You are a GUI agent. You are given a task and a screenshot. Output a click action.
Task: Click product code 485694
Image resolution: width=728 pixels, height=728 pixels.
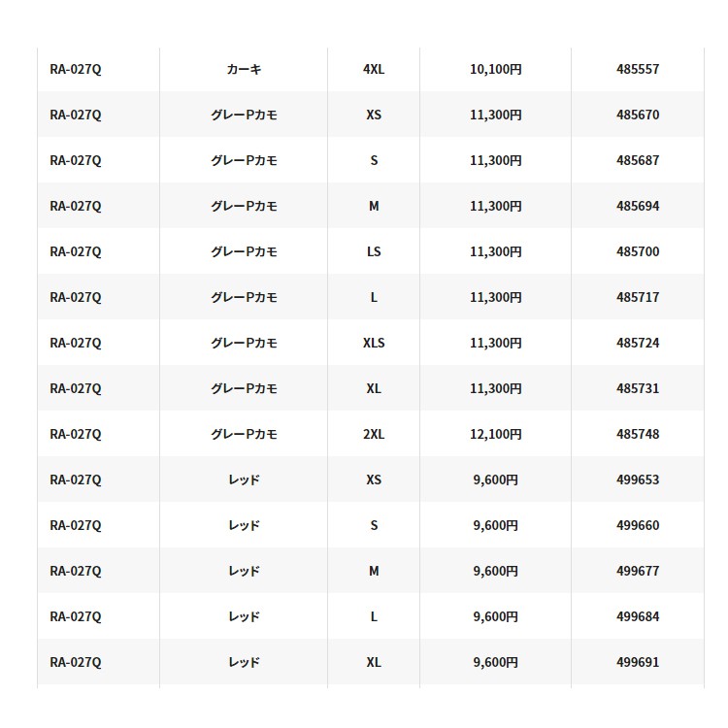click(x=637, y=206)
